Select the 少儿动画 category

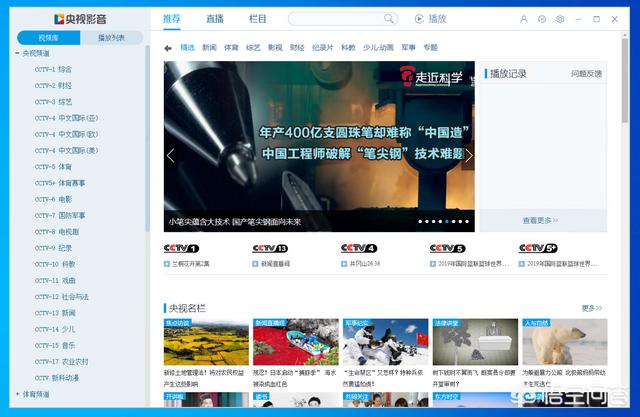pyautogui.click(x=378, y=47)
